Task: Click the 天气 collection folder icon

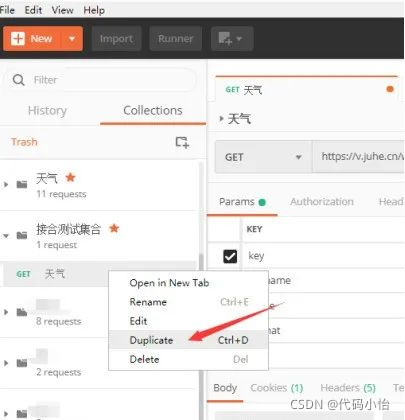Action: coord(22,184)
